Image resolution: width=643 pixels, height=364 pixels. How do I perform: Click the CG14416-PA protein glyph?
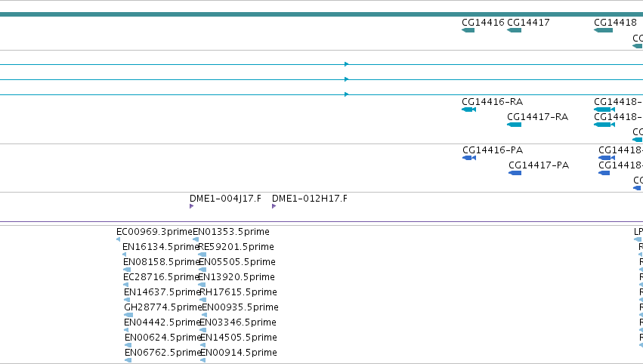coord(469,158)
